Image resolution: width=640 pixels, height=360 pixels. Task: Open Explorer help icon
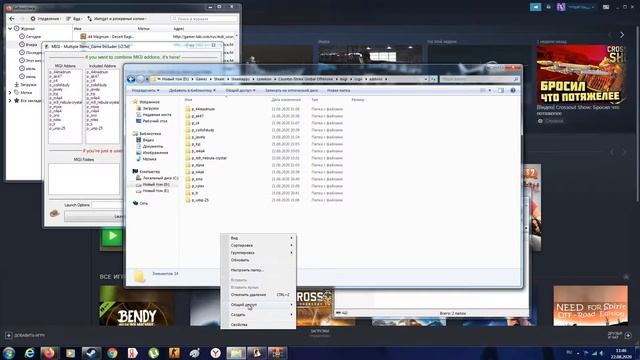click(x=513, y=90)
